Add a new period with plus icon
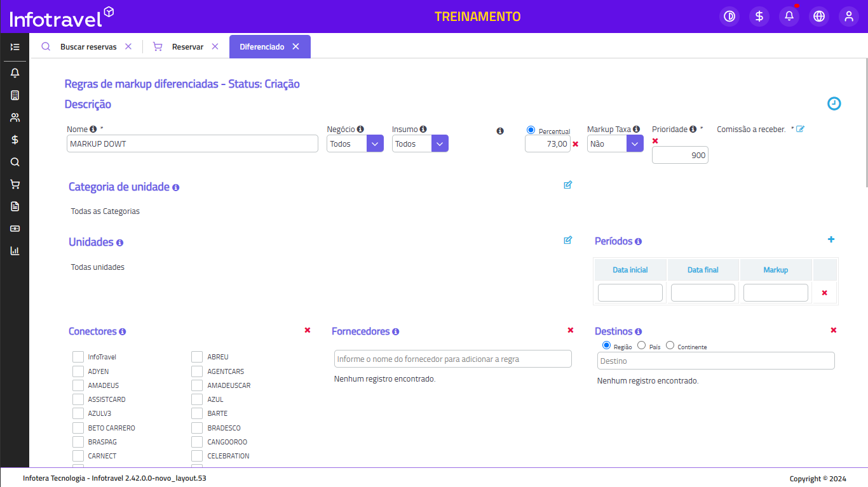 coord(831,239)
